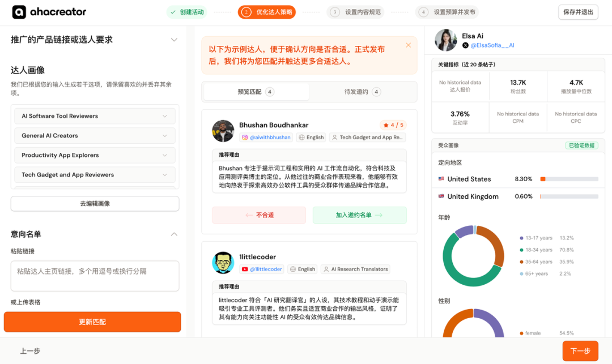The image size is (612, 364).
Task: Click the United Kingdom flag icon
Action: click(441, 196)
